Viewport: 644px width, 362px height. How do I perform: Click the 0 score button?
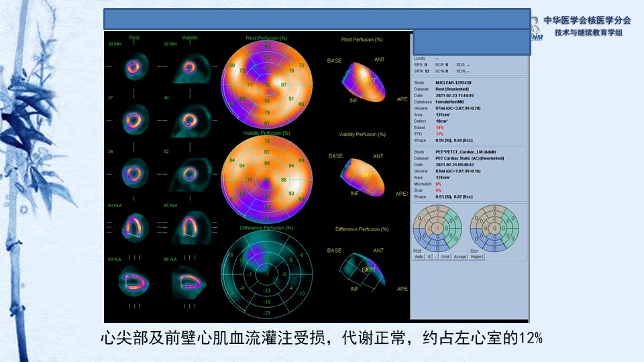click(429, 257)
